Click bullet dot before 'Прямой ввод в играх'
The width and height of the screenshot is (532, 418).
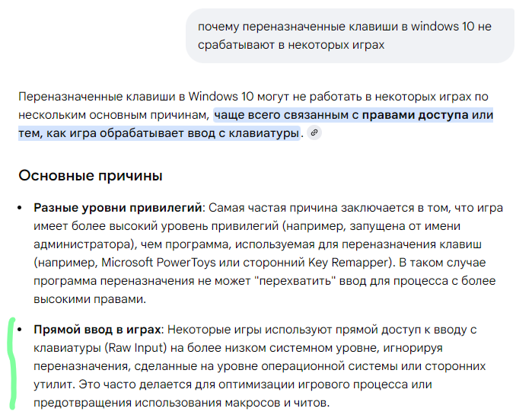20,330
